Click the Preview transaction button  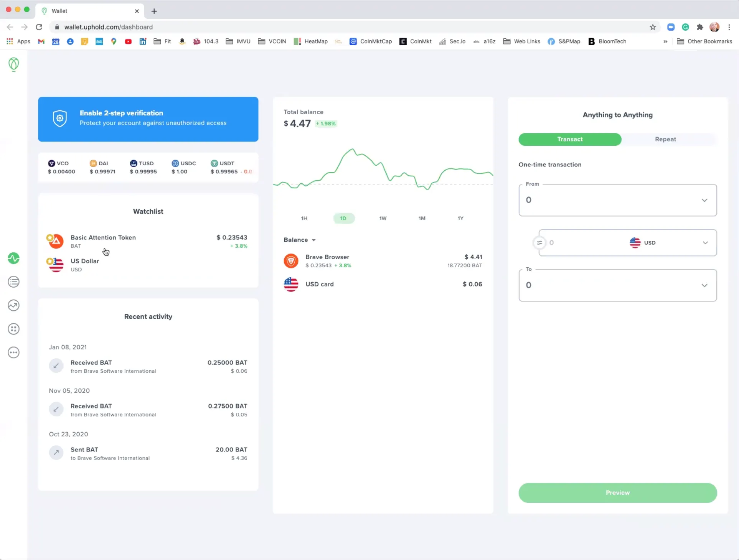(617, 492)
